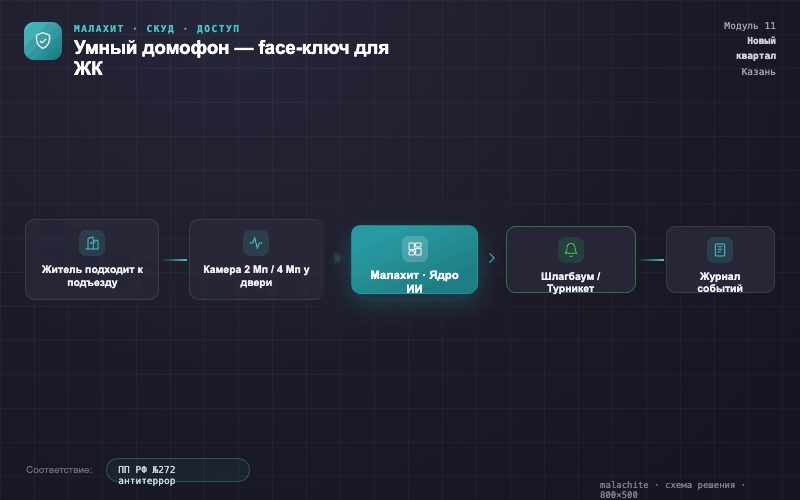The width and height of the screenshot is (800, 500).
Task: Click the pulse icon in camera card
Action: [x=256, y=243]
